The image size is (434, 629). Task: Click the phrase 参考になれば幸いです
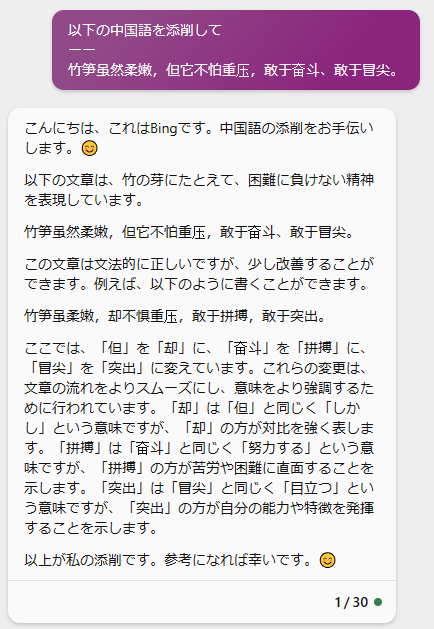pos(234,560)
